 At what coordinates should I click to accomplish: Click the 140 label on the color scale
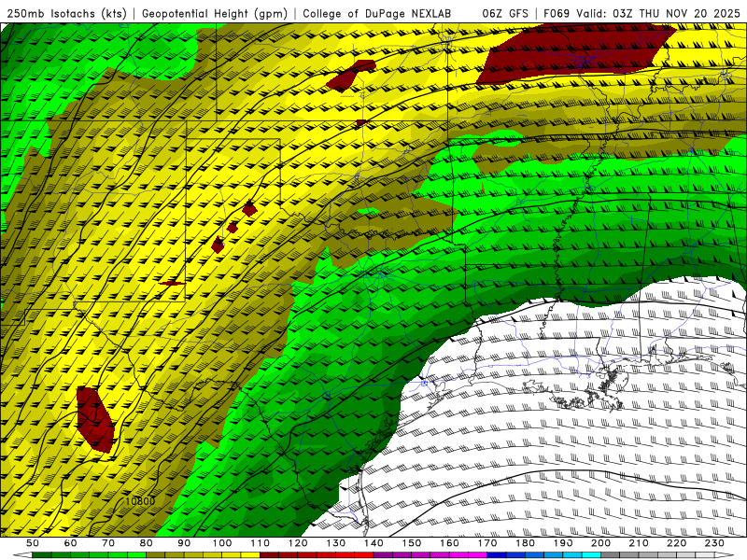(x=373, y=543)
